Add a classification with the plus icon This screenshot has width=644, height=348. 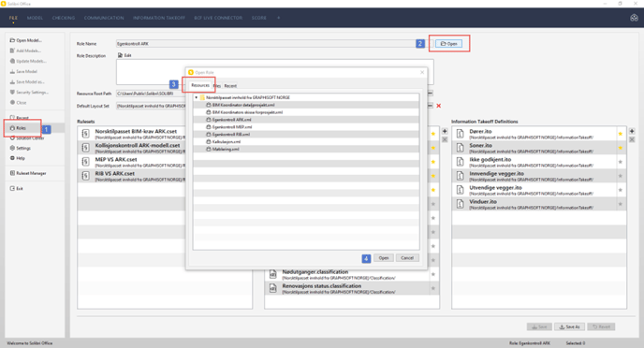point(445,131)
